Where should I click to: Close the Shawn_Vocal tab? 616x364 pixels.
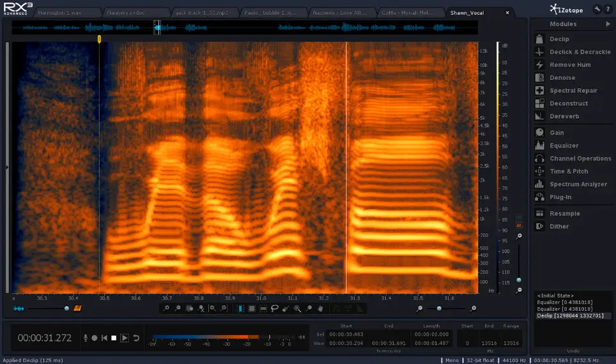[507, 13]
